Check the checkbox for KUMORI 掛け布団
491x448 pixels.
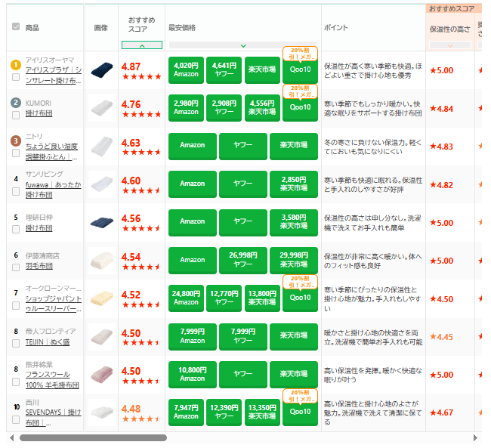16,115
